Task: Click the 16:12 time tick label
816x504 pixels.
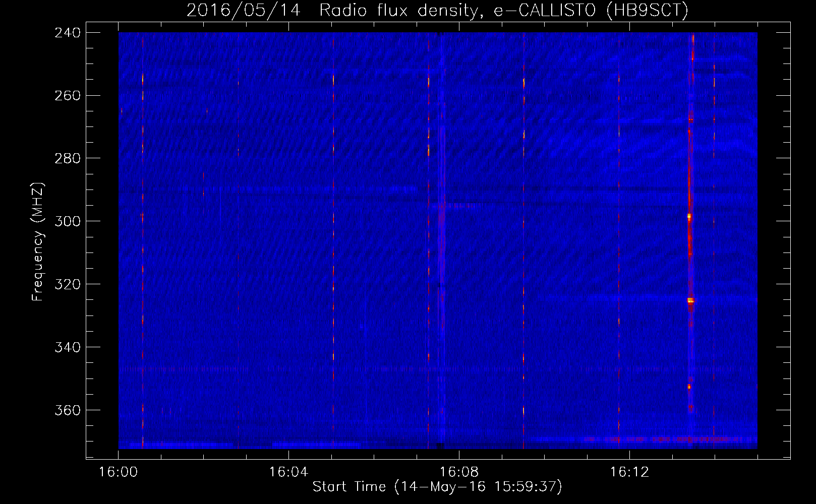Action: coord(629,472)
